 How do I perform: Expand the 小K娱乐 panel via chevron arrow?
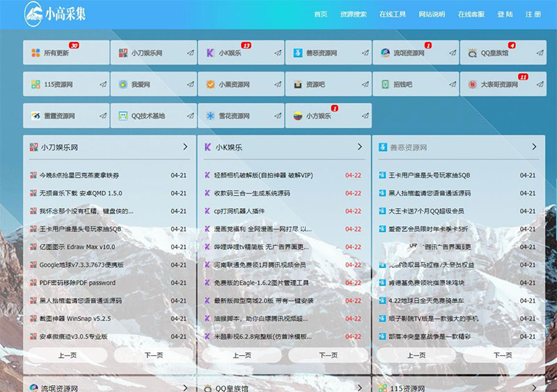[x=360, y=147]
